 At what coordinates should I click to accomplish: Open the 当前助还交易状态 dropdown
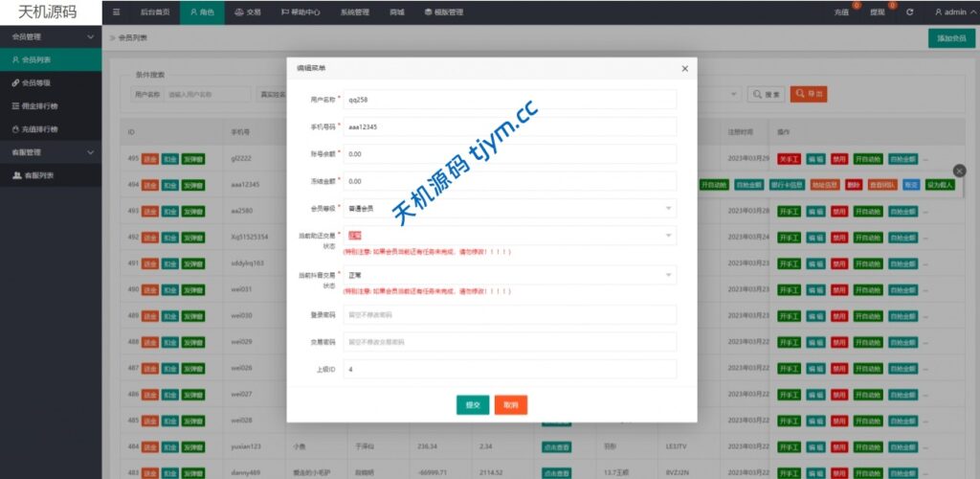[509, 235]
